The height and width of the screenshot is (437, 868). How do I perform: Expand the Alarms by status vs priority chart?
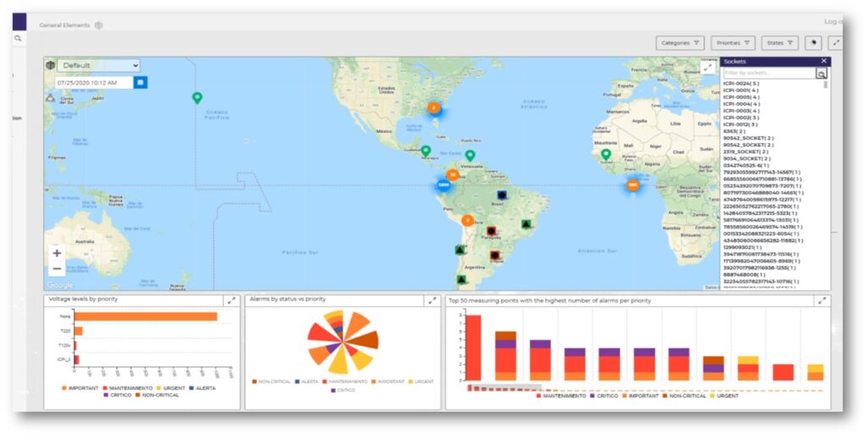coord(431,301)
